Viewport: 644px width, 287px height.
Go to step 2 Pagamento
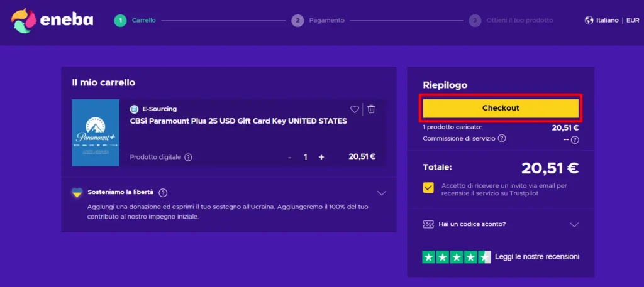318,20
